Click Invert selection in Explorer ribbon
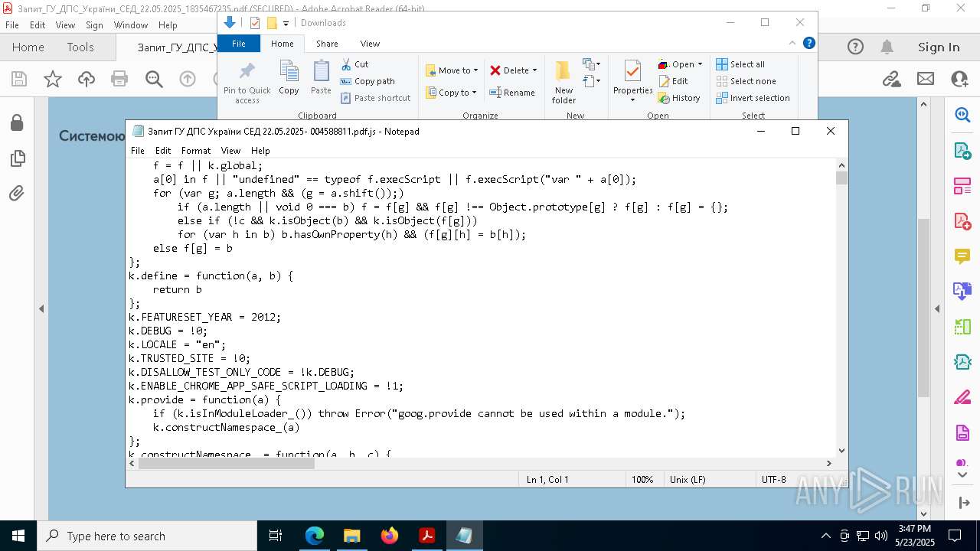This screenshot has width=980, height=551. (x=753, y=98)
